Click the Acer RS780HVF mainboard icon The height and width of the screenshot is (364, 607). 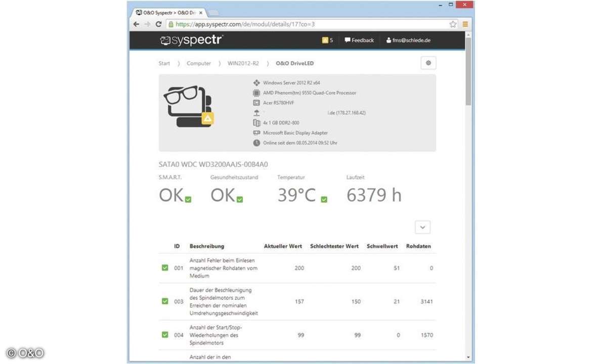pos(256,103)
